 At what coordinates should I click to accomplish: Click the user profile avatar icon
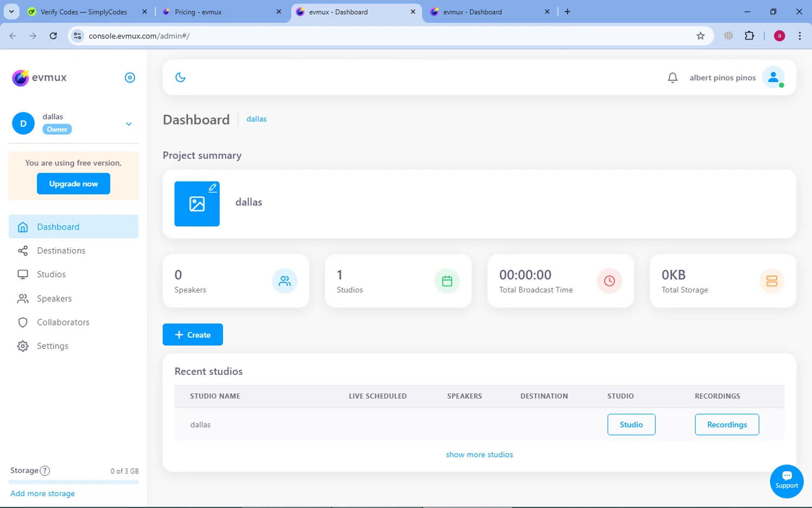tap(773, 77)
